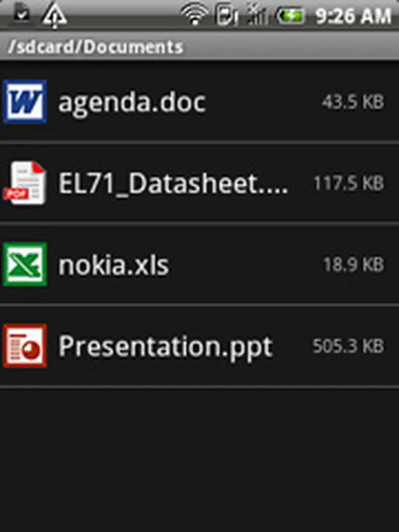Tap the Excel icon for nokia.xls
The height and width of the screenshot is (532, 399).
(x=25, y=264)
